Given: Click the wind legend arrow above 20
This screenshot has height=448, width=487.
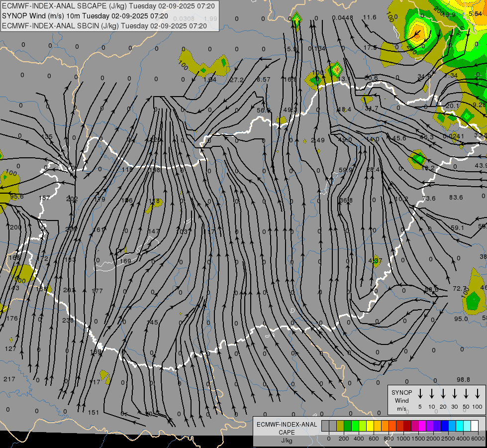Looking at the screenshot, I should click(x=443, y=394).
